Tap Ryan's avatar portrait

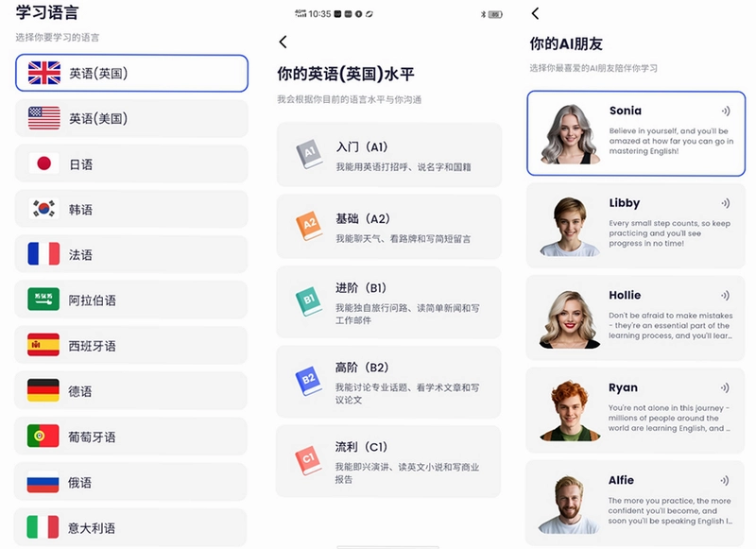coord(570,410)
